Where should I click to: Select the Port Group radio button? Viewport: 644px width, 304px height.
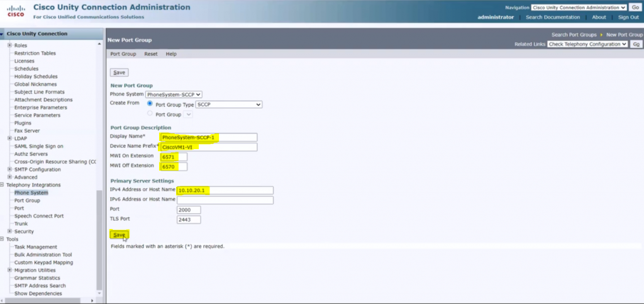(x=150, y=113)
